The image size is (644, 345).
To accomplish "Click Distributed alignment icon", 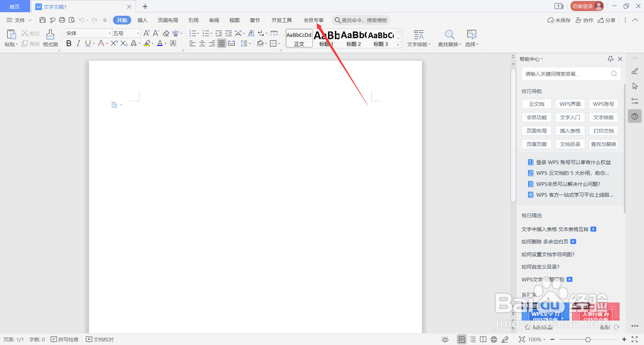I will tap(231, 43).
